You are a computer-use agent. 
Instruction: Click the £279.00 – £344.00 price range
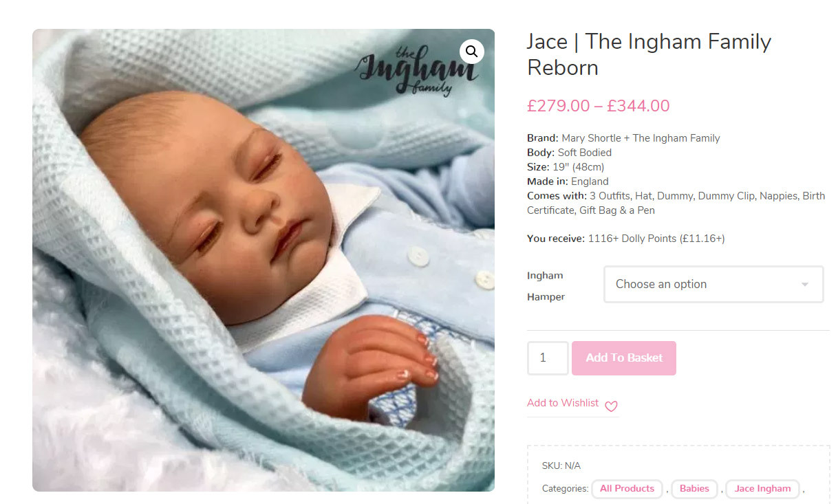click(x=598, y=106)
